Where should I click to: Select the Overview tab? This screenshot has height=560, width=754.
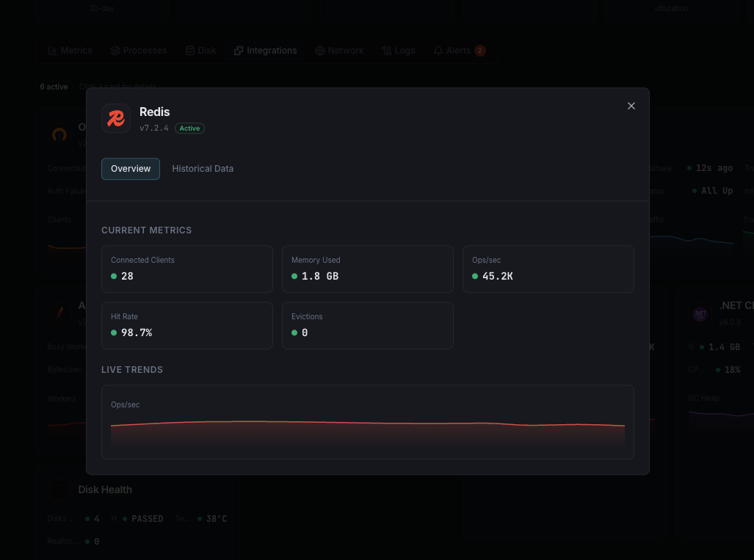point(130,168)
